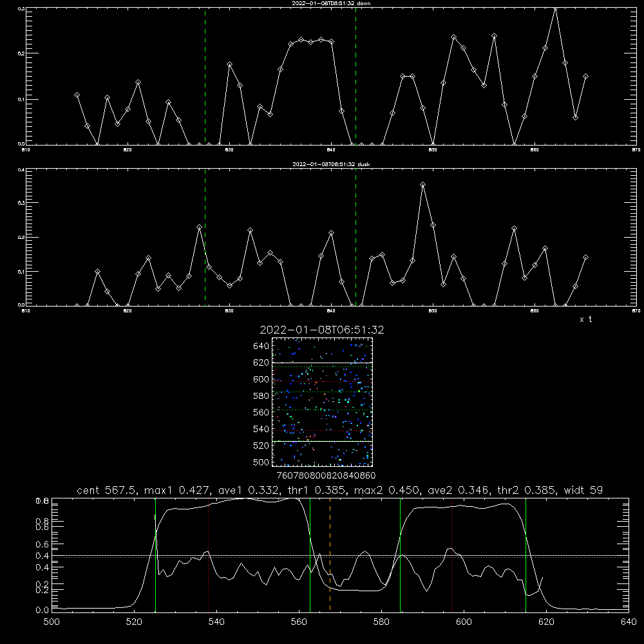The height and width of the screenshot is (644, 644).
Task: Click the 'cent 567.5' value in the stats line
Action: [107, 490]
